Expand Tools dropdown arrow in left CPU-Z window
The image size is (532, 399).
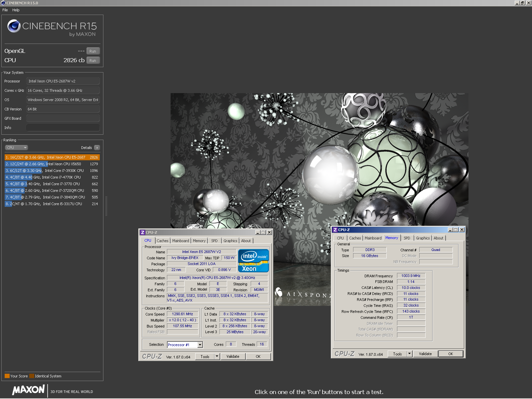click(x=217, y=357)
